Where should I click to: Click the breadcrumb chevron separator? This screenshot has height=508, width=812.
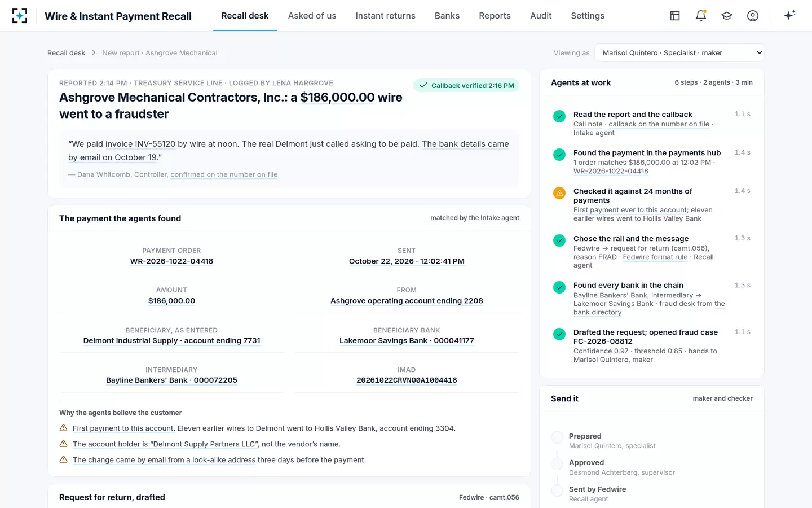(x=94, y=52)
